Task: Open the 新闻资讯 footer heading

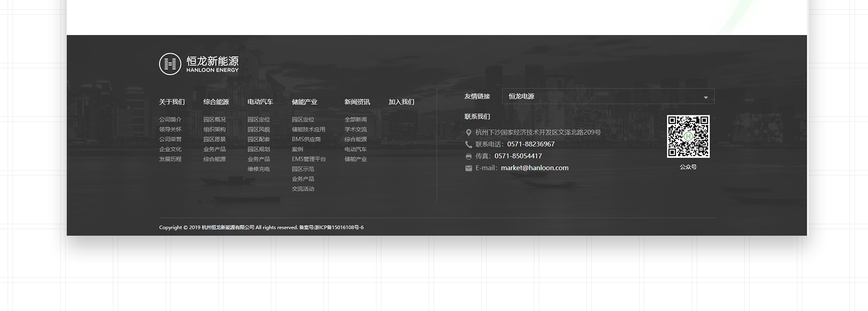Action: (x=357, y=102)
